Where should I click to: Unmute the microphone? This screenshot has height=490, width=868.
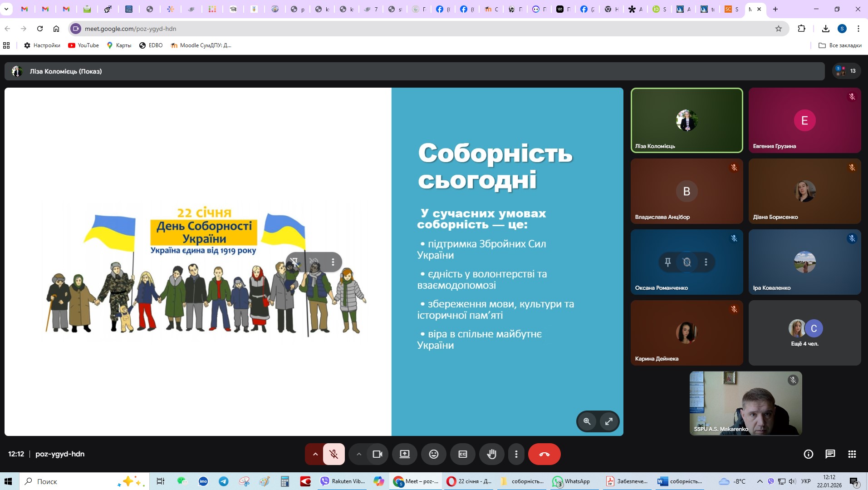pos(333,454)
